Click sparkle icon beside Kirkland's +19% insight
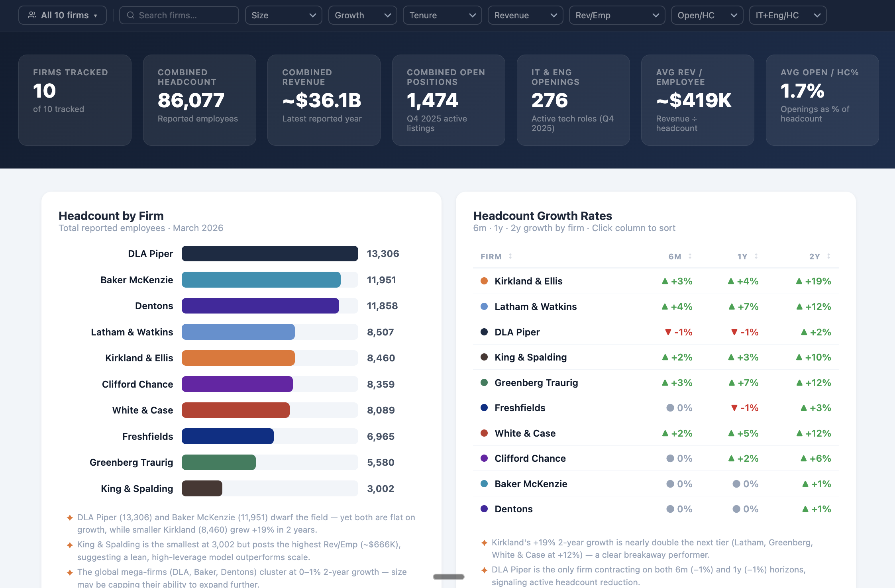 [x=484, y=543]
